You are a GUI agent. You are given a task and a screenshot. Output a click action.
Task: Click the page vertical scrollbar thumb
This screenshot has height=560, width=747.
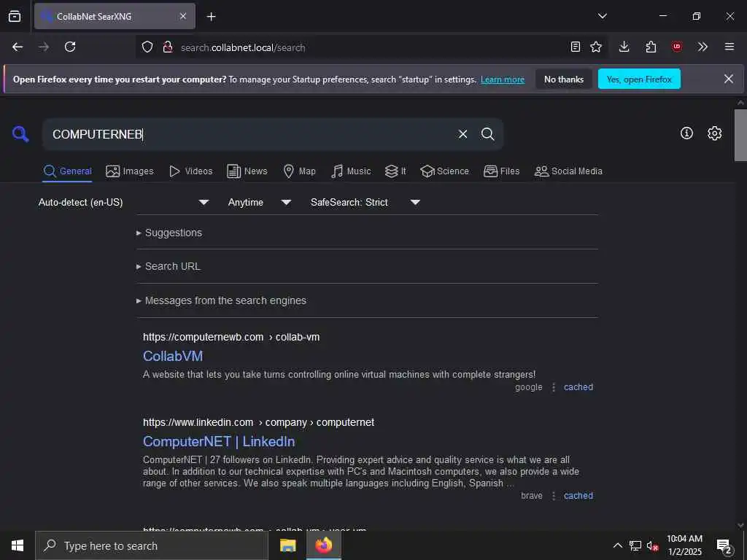tap(740, 135)
